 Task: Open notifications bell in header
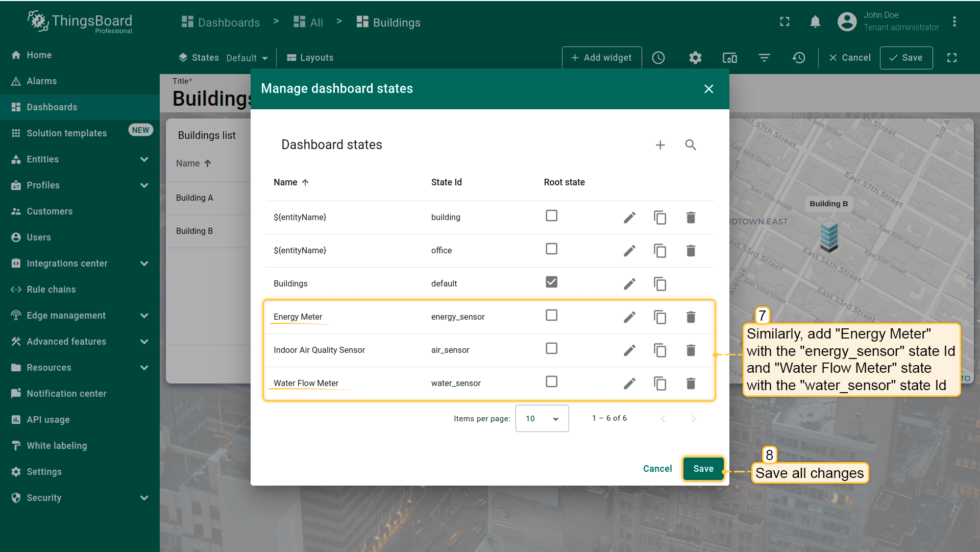815,22
